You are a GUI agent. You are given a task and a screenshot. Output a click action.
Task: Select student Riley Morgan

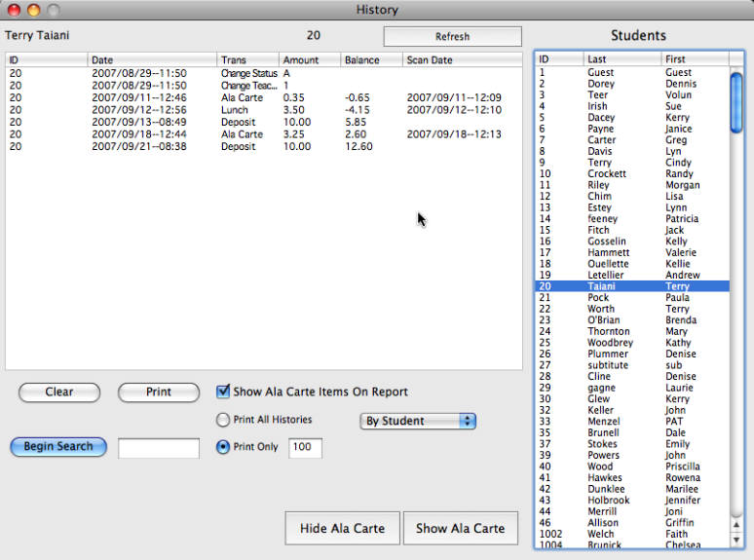coord(632,185)
